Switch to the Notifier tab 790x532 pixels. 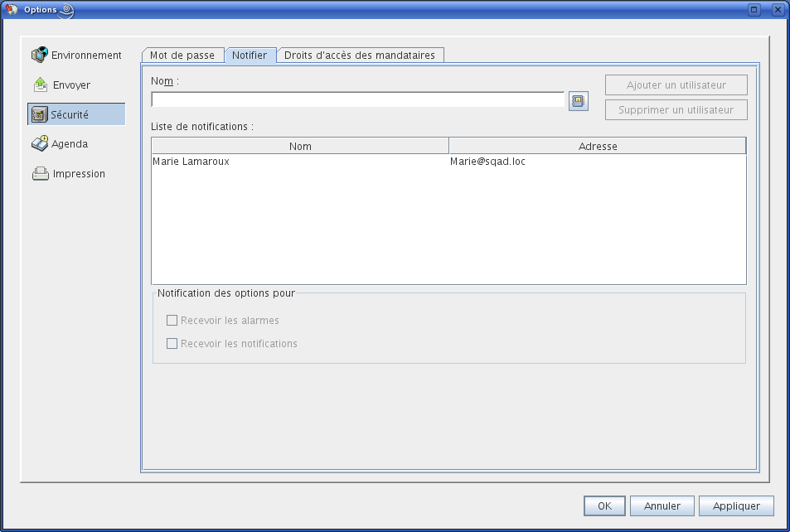pos(250,55)
